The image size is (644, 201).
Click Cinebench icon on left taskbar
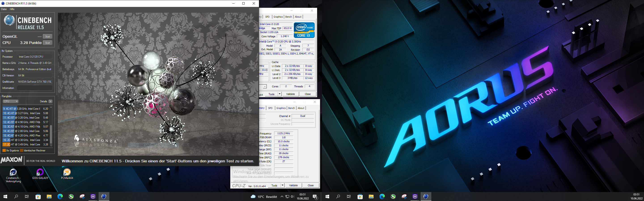pos(104,197)
